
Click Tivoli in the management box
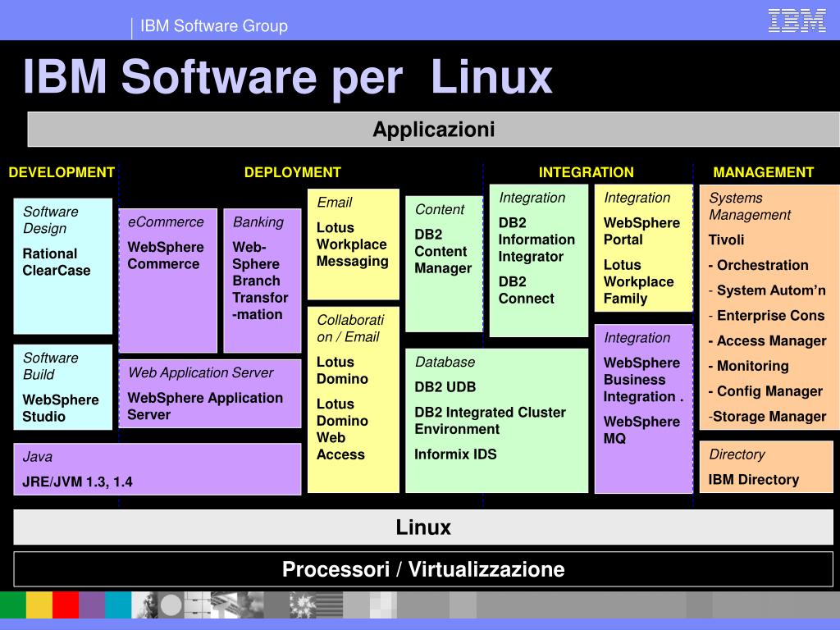click(726, 240)
